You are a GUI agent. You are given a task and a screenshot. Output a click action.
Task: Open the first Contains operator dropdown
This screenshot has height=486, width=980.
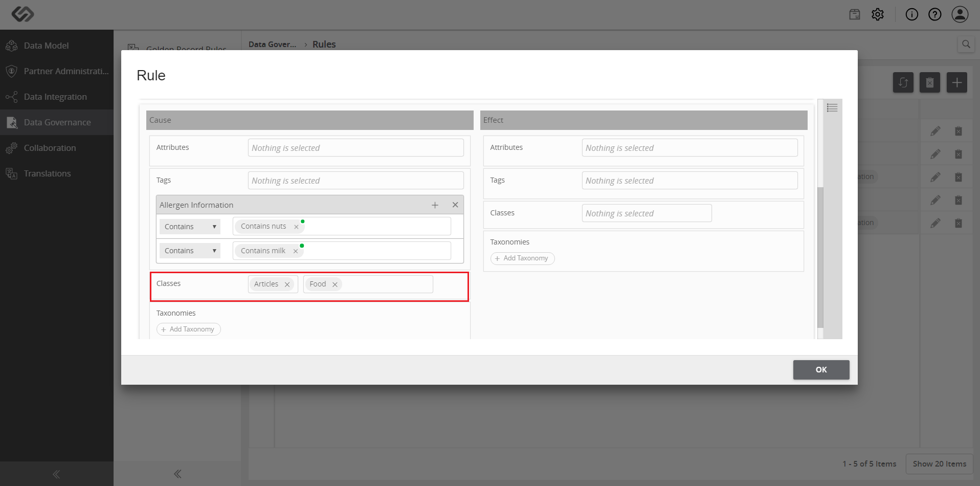[190, 227]
